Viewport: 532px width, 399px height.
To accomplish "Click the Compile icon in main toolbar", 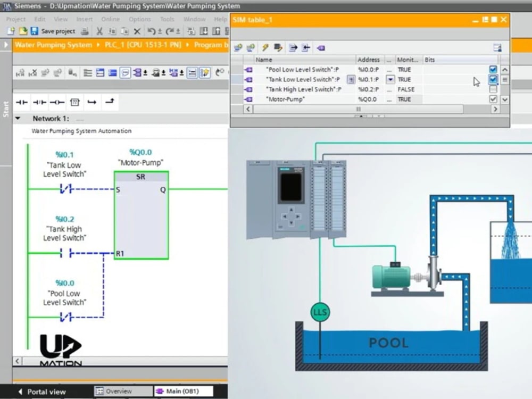I will click(191, 31).
